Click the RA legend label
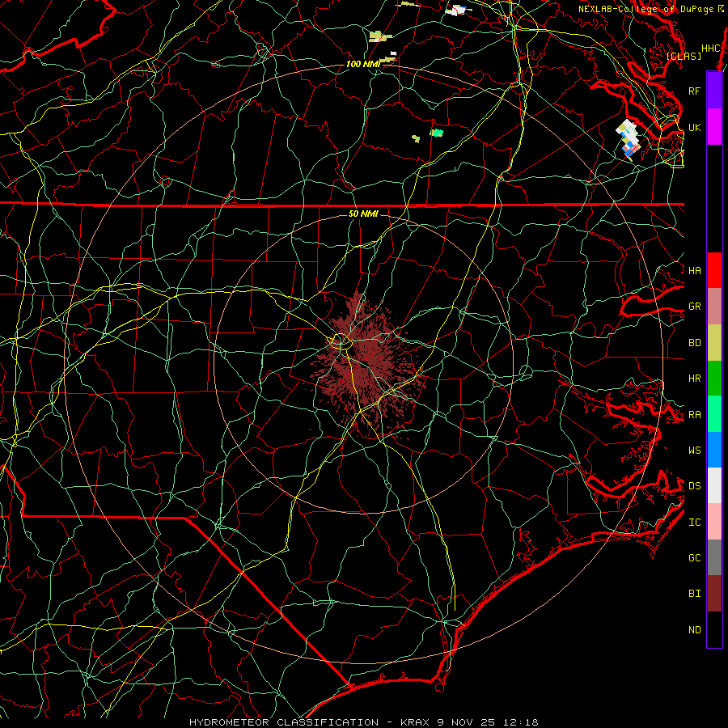The width and height of the screenshot is (728, 728). coord(694,415)
